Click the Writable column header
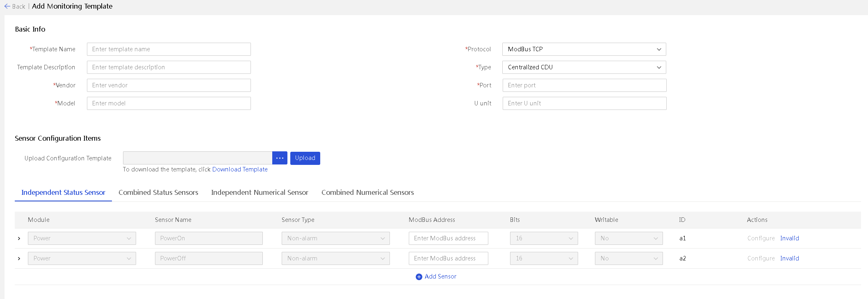The width and height of the screenshot is (868, 299). pos(606,220)
